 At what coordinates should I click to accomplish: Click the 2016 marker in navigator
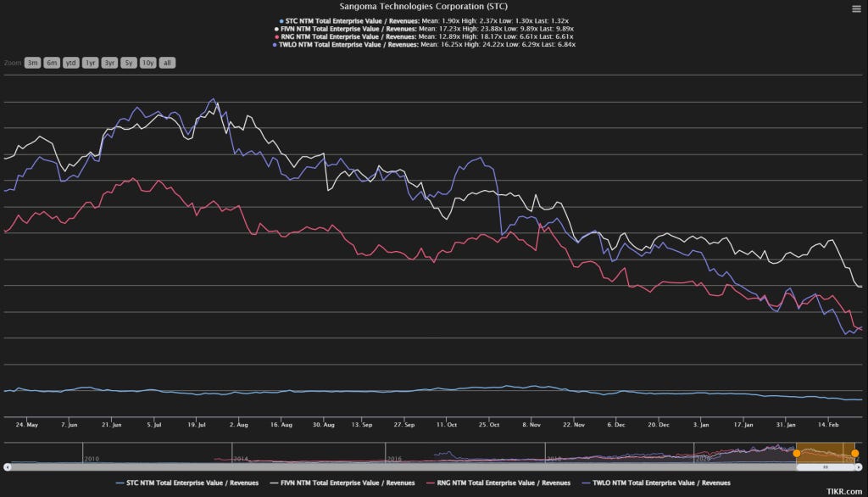(x=394, y=459)
